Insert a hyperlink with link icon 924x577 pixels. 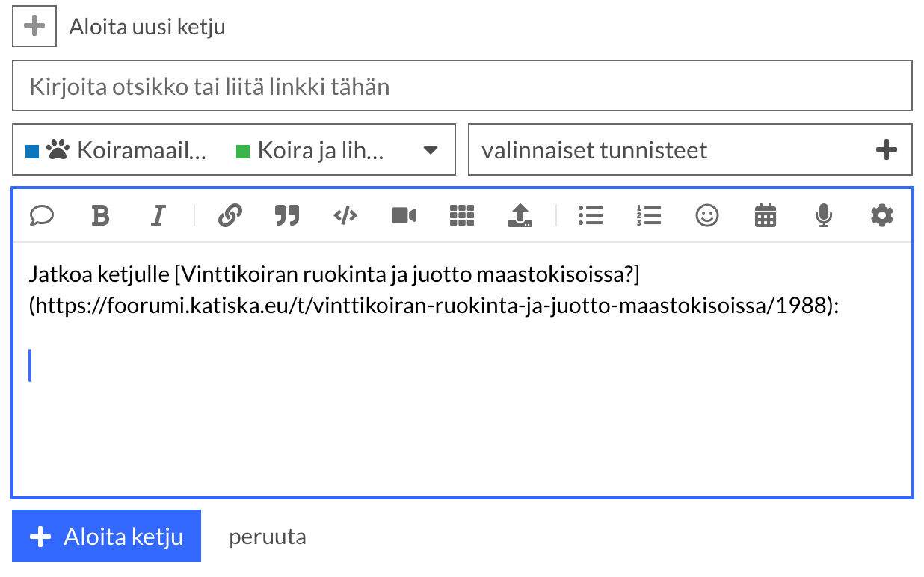[x=230, y=216]
